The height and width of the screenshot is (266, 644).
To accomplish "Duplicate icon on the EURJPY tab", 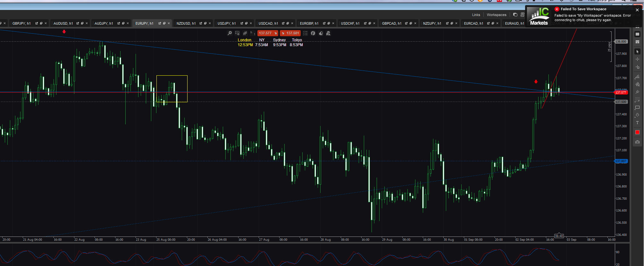I will (x=164, y=23).
